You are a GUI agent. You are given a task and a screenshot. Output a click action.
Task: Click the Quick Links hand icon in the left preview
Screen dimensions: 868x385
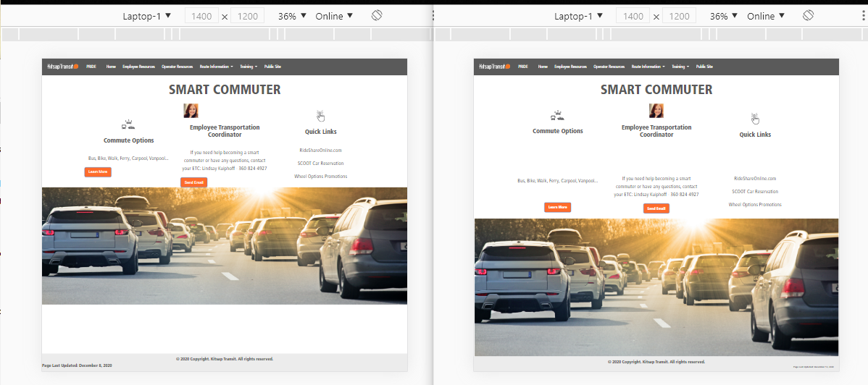[320, 116]
